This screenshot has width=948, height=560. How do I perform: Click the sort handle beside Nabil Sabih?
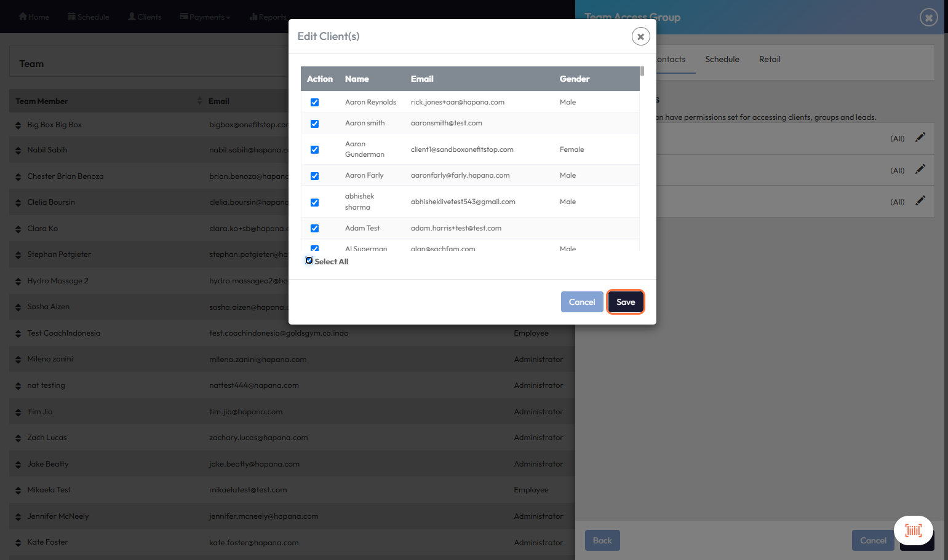point(18,151)
